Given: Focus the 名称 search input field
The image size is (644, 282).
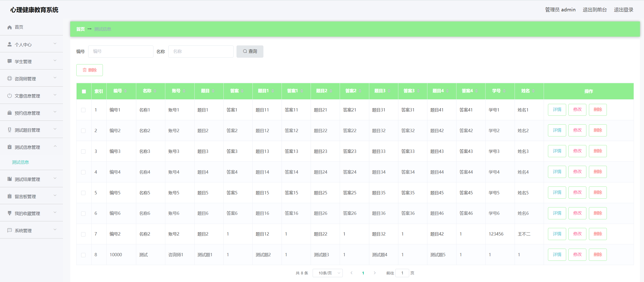Looking at the screenshot, I should click(201, 51).
